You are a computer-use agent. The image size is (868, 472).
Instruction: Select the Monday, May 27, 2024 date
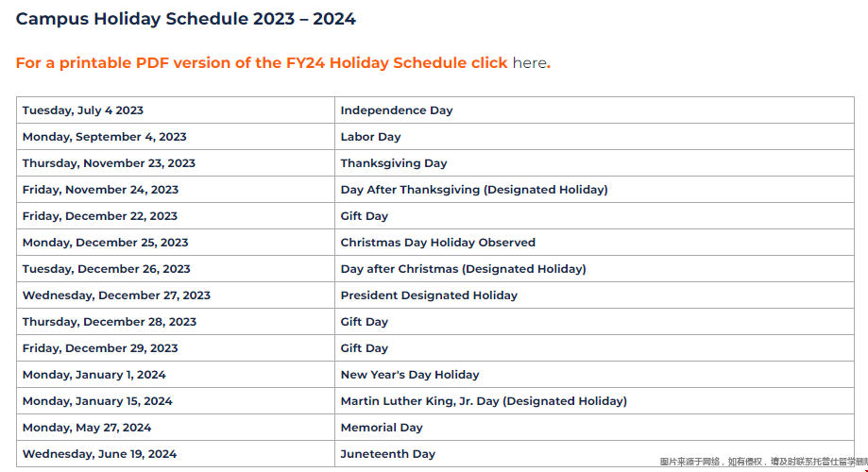87,428
